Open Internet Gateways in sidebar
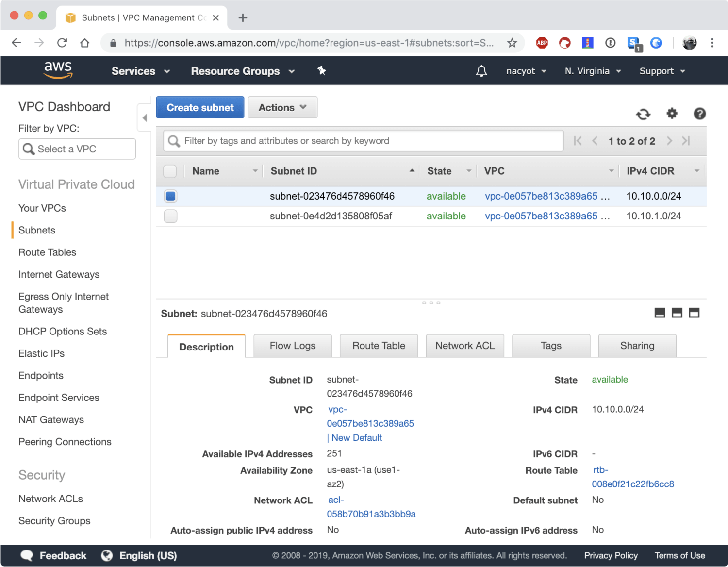Screen dimensions: 728x567 (59, 275)
